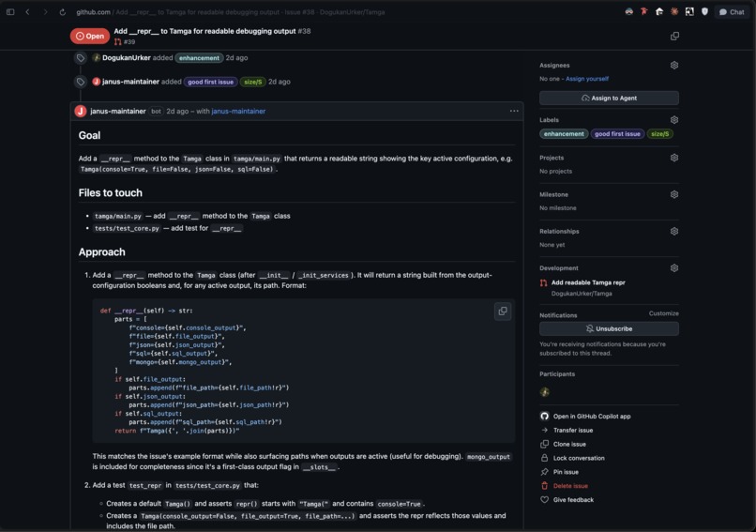The image size is (756, 532).
Task: Click good first issue label in sidebar
Action: point(617,134)
